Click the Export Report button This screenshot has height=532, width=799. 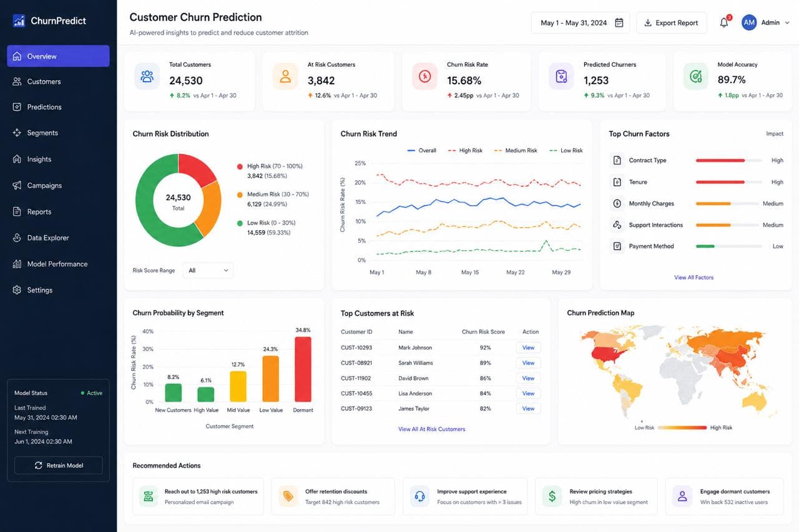click(x=672, y=22)
